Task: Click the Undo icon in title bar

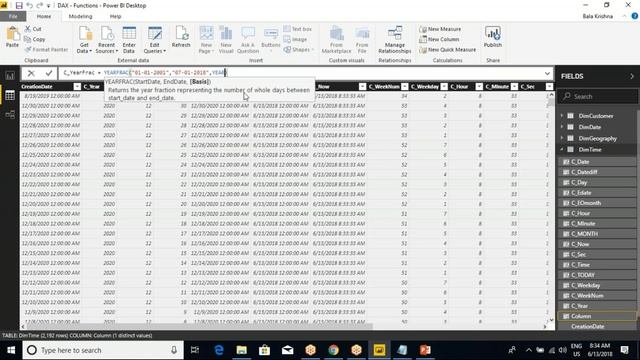Action: point(29,6)
